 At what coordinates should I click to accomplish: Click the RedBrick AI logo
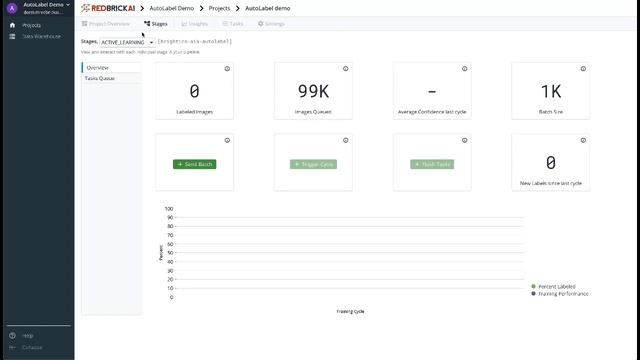[108, 8]
